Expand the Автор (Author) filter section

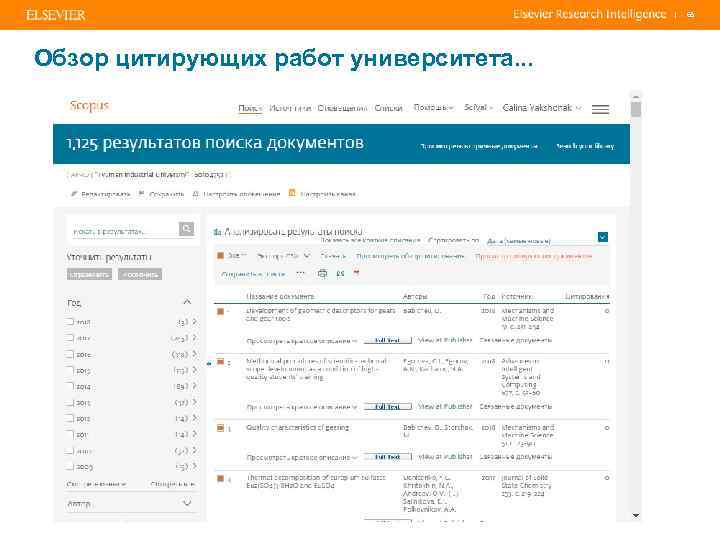187,503
